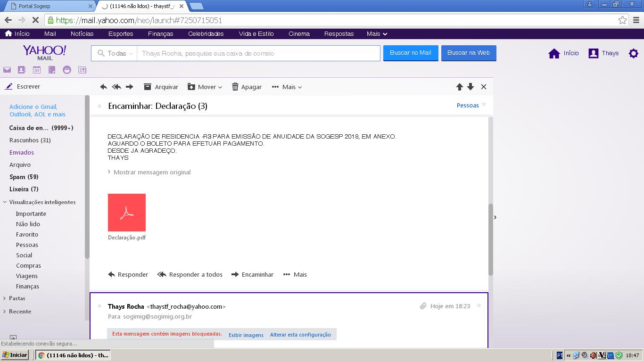This screenshot has height=362, width=644.
Task: Click the message pane vertical scrollbar
Action: point(490,239)
